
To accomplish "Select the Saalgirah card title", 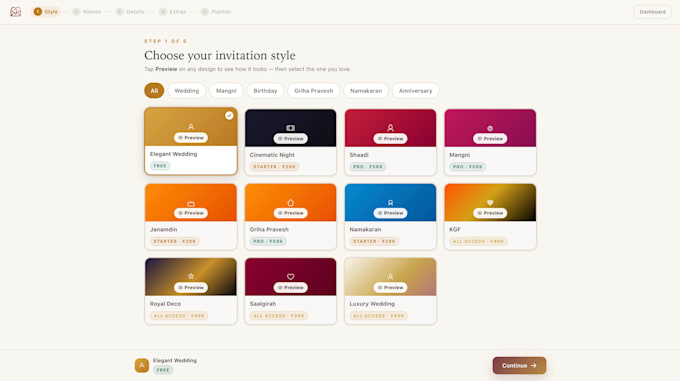I will (x=263, y=304).
